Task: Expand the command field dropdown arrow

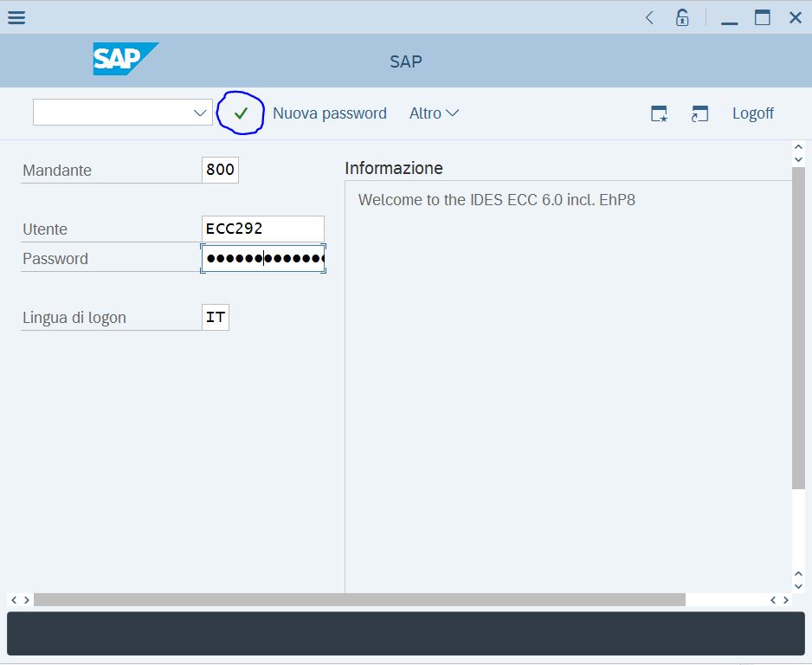Action: [x=200, y=113]
